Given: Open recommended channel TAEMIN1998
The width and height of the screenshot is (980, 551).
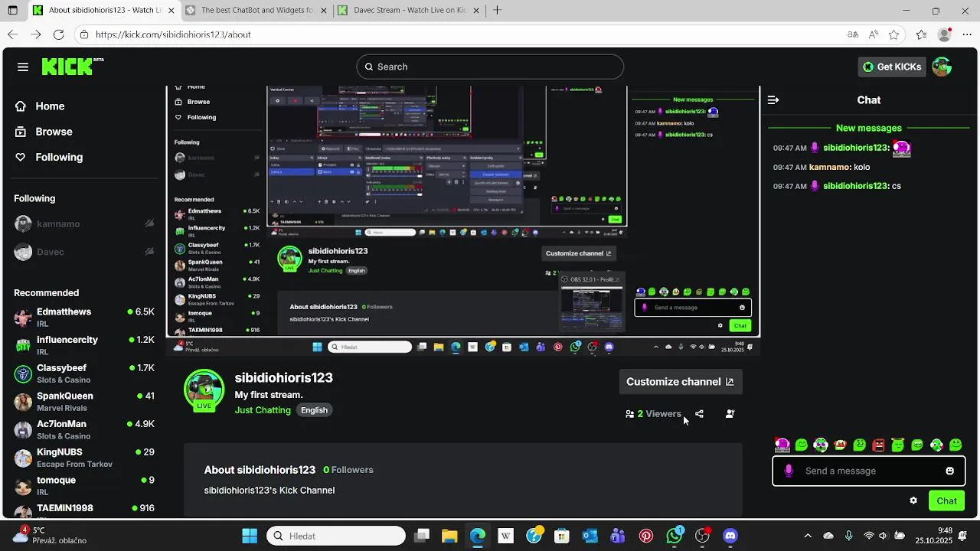Looking at the screenshot, I should click(84, 509).
